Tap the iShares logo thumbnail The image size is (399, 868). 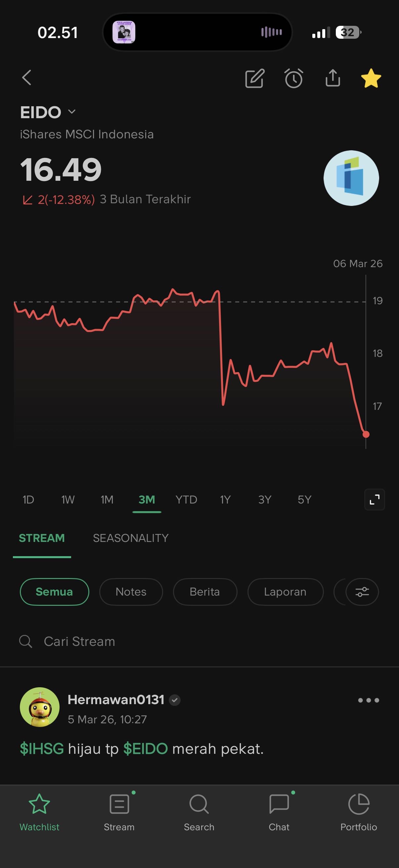(x=351, y=178)
